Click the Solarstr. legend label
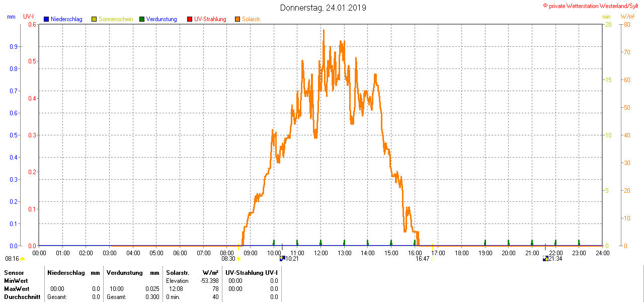Viewport: 644px width, 302px height. [x=252, y=19]
